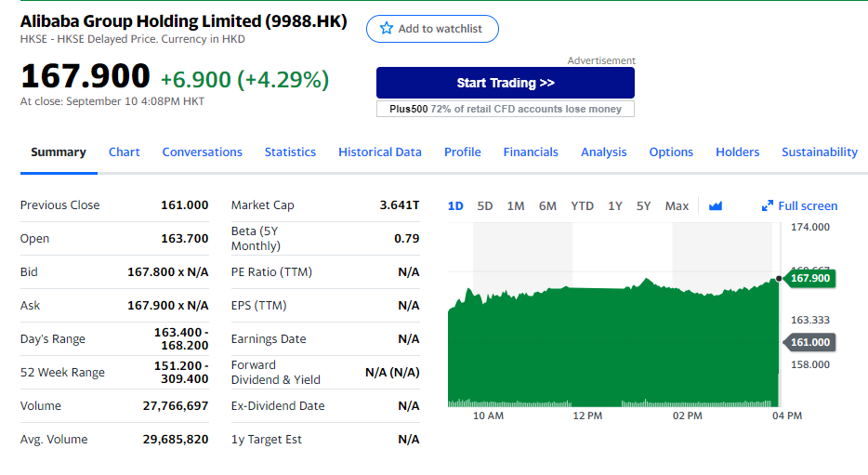Image resolution: width=868 pixels, height=475 pixels.
Task: Open the Statistics tab
Action: point(290,152)
